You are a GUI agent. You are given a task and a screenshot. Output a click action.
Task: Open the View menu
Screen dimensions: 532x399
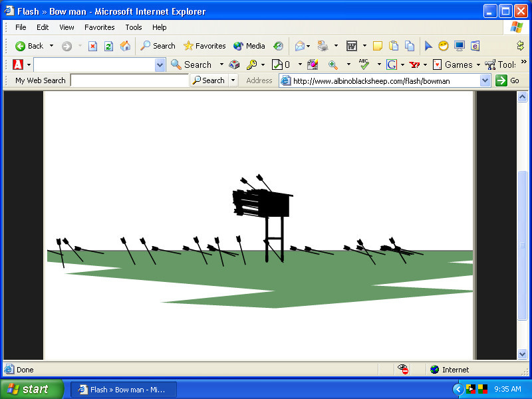66,27
